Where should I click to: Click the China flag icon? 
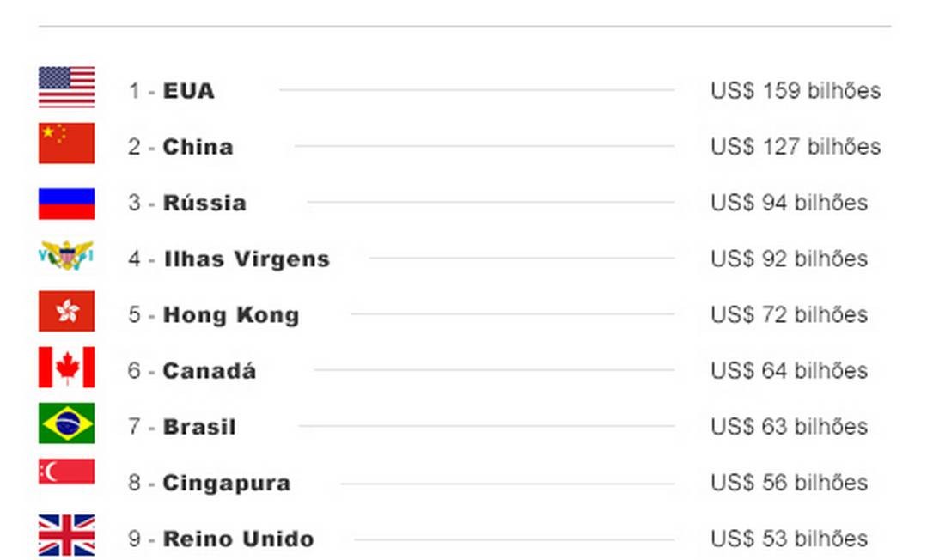67,143
